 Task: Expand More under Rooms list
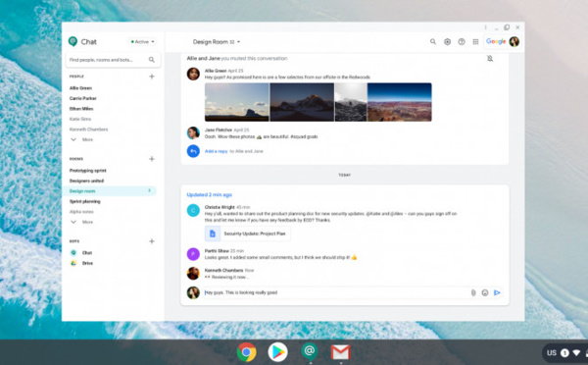(81, 222)
